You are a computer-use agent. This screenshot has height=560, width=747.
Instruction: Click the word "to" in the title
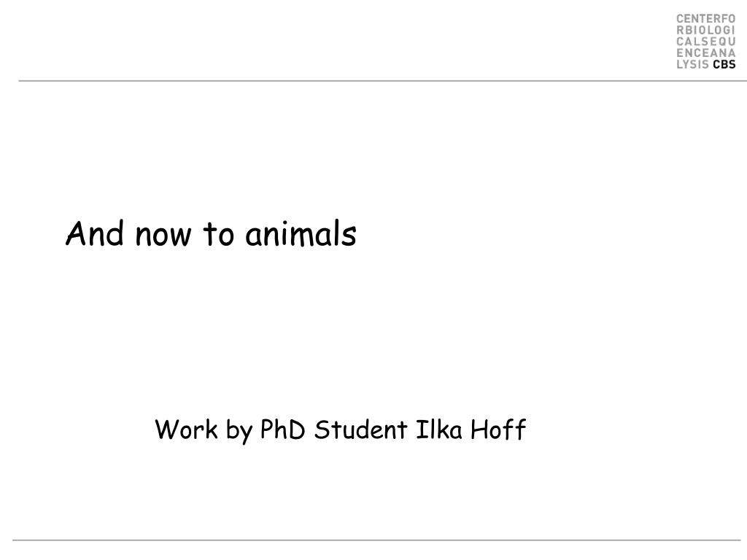pos(219,234)
